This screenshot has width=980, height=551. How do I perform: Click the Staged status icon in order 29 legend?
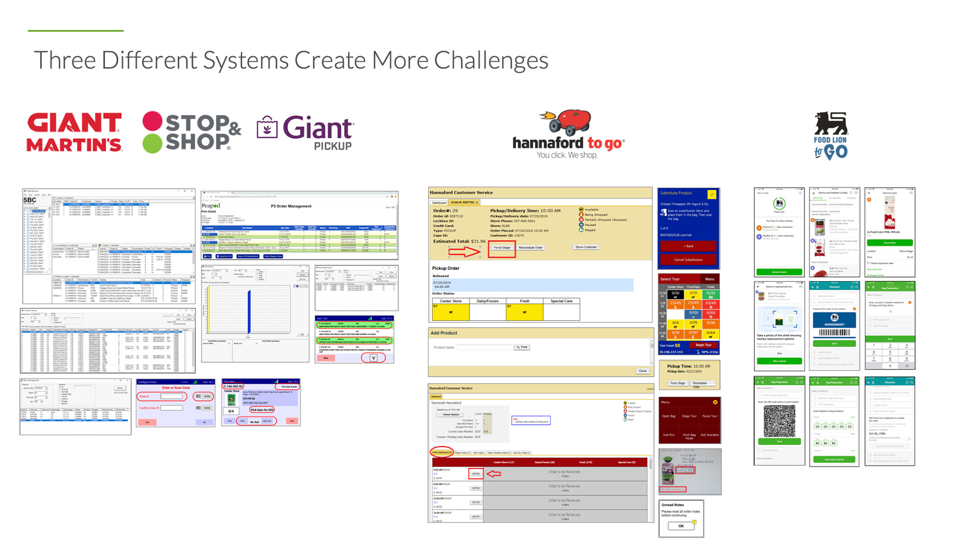(x=581, y=230)
